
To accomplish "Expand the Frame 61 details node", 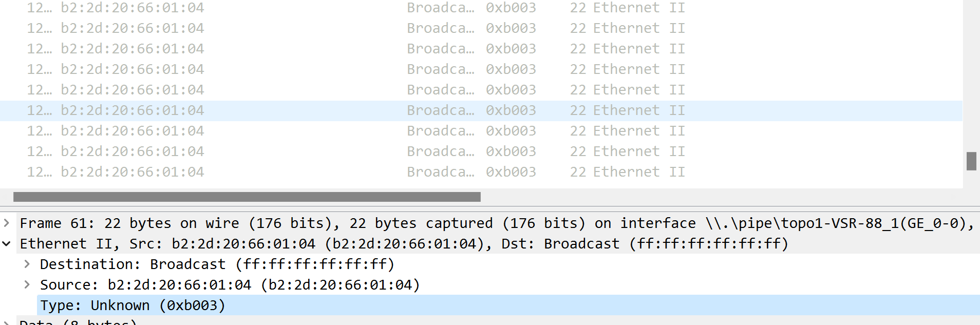I will (x=7, y=223).
